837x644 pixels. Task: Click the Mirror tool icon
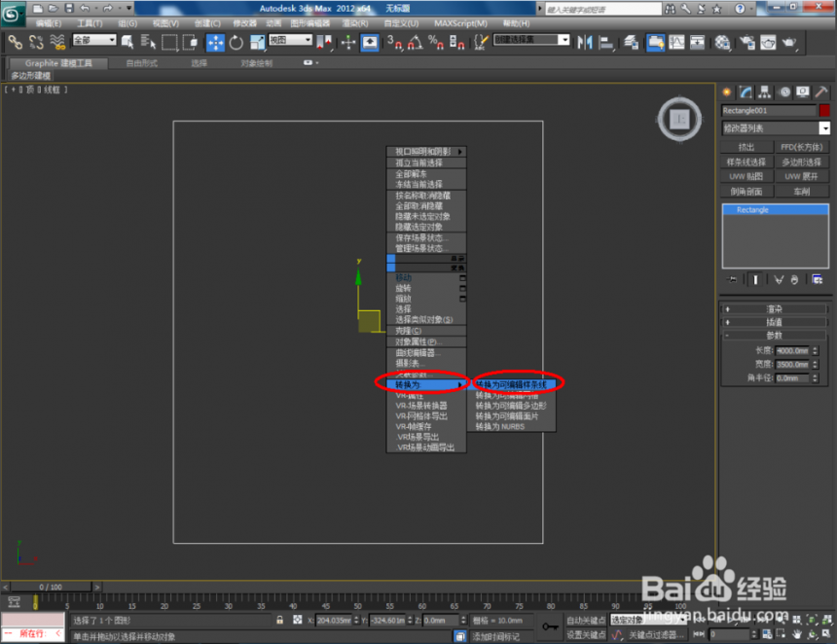pyautogui.click(x=585, y=42)
